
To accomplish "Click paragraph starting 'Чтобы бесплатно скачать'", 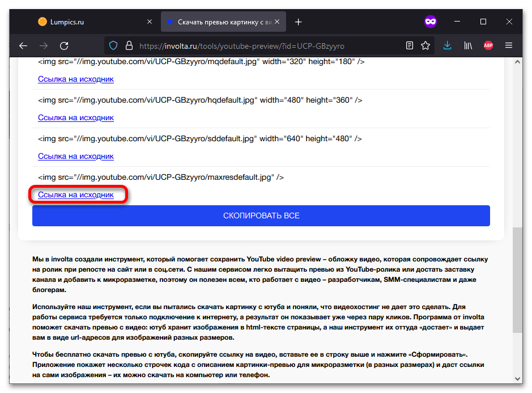I will (258, 365).
